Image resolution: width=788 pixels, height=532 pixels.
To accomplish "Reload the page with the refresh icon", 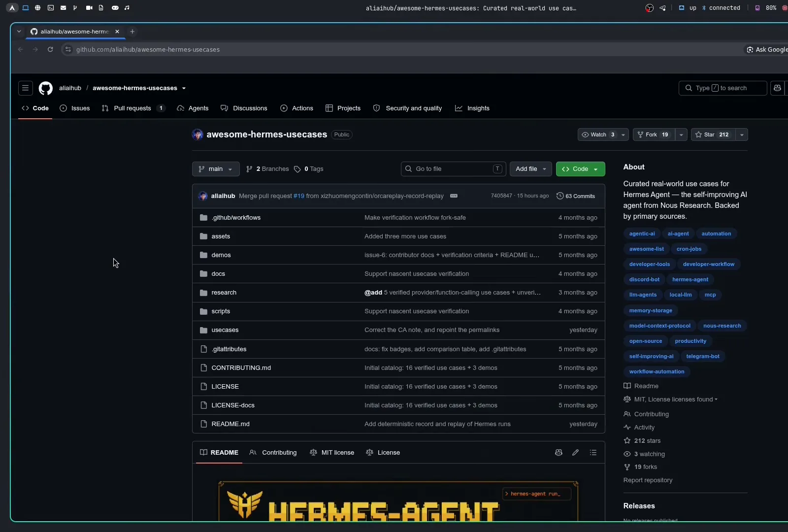I will 50,49.
